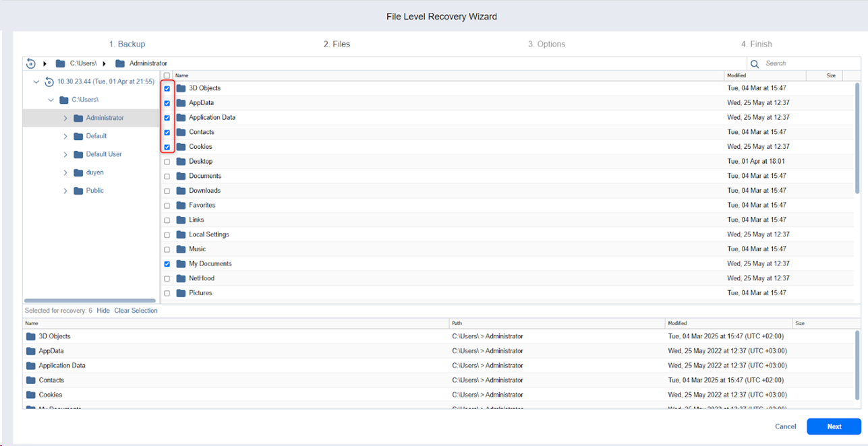The width and height of the screenshot is (868, 446).
Task: Click the tree panel horizontal scrollbar
Action: tap(90, 300)
